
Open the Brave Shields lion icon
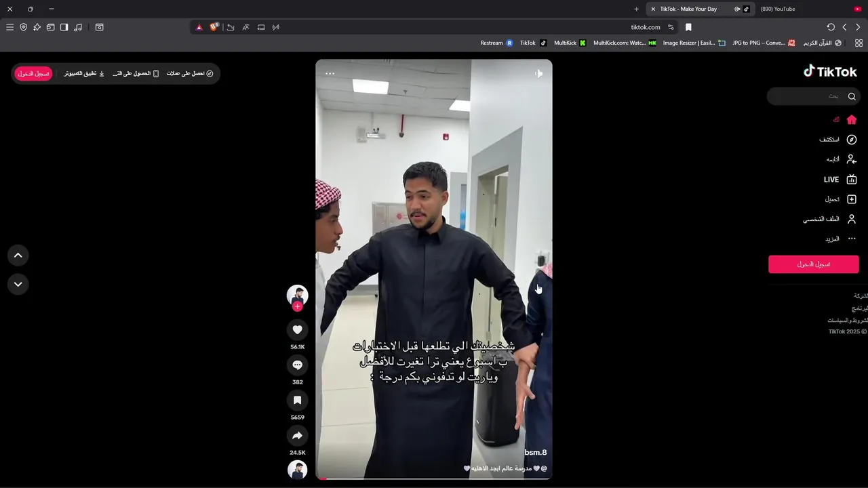coord(214,27)
